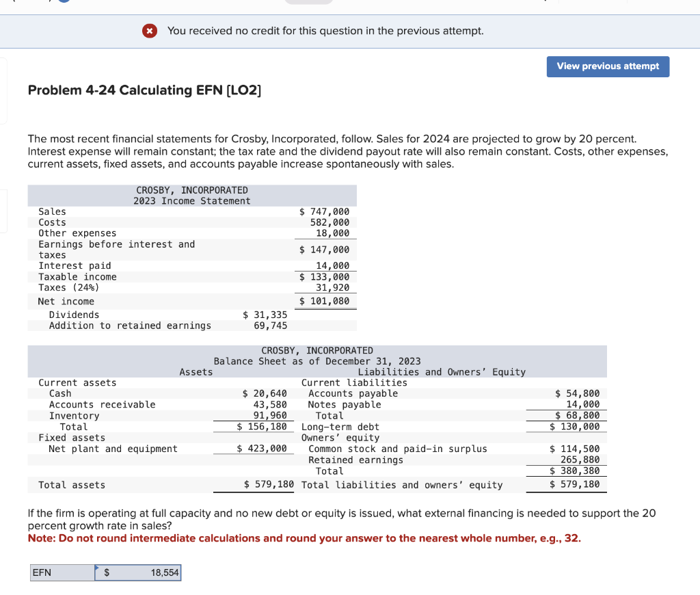Click the red X no-credit icon
The image size is (700, 595).
pos(150,31)
